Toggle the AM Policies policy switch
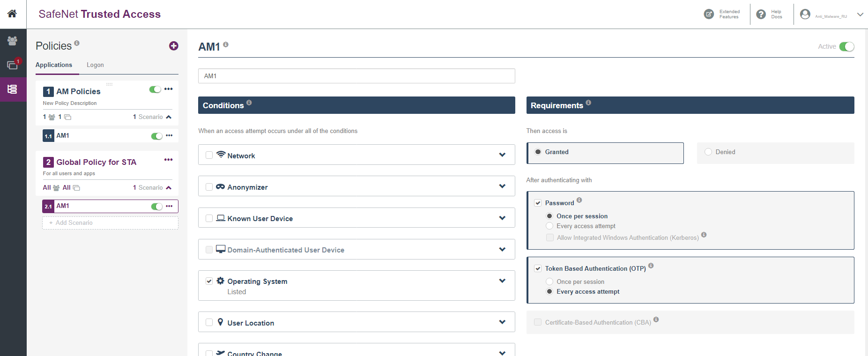 (x=155, y=89)
